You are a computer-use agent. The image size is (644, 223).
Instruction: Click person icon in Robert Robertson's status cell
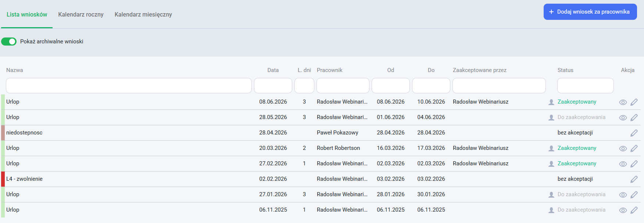tap(551, 148)
